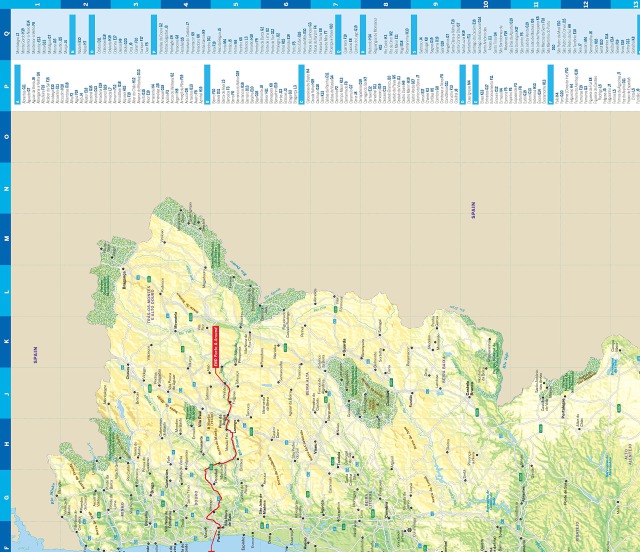Click grid column number 1
Screen dimensions: 640x552
click(x=36, y=4)
